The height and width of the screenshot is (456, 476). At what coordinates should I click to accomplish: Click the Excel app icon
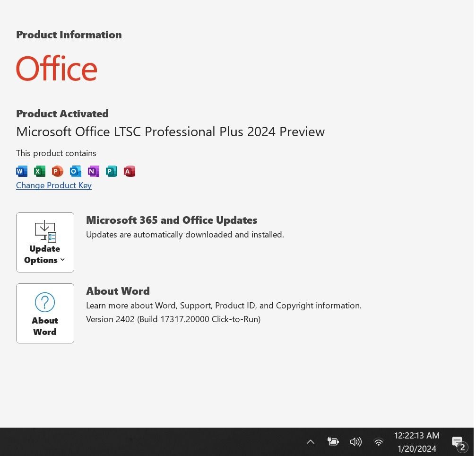click(x=39, y=172)
